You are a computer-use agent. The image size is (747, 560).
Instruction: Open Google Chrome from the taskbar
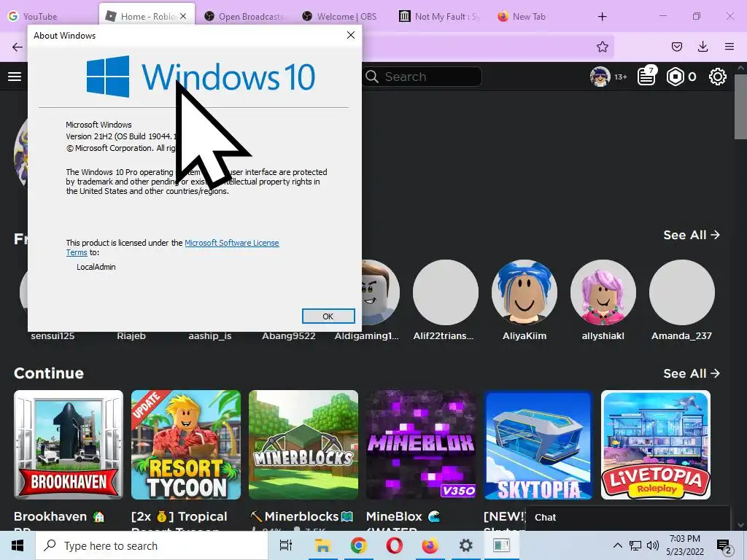(358, 545)
